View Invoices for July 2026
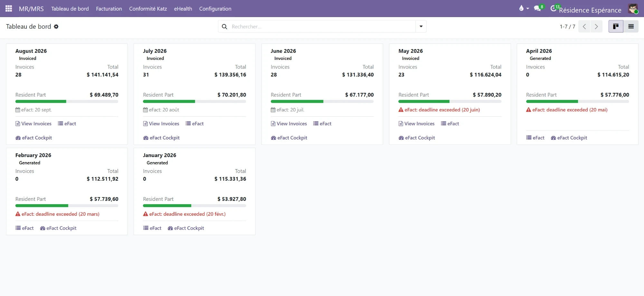The width and height of the screenshot is (644, 296). tap(161, 124)
